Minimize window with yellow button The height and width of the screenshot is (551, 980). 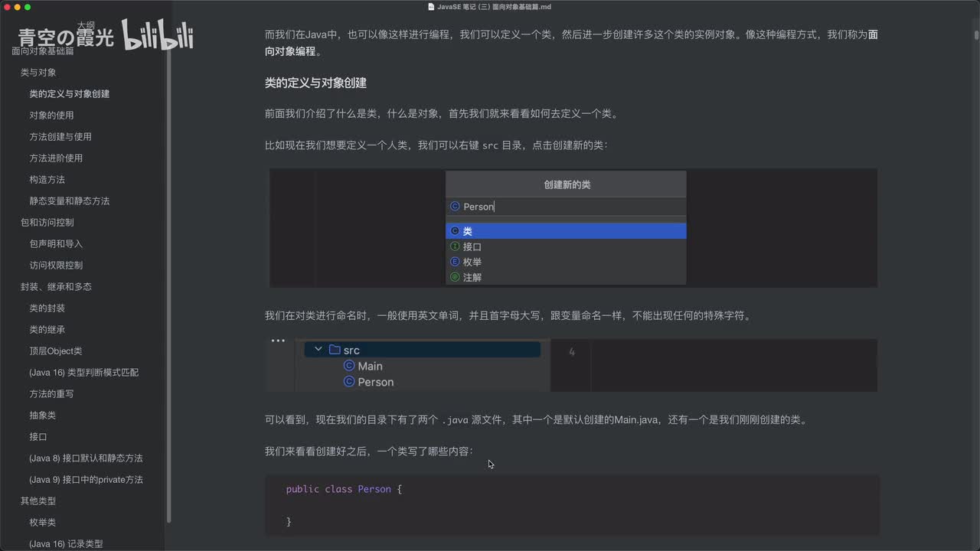pyautogui.click(x=18, y=7)
